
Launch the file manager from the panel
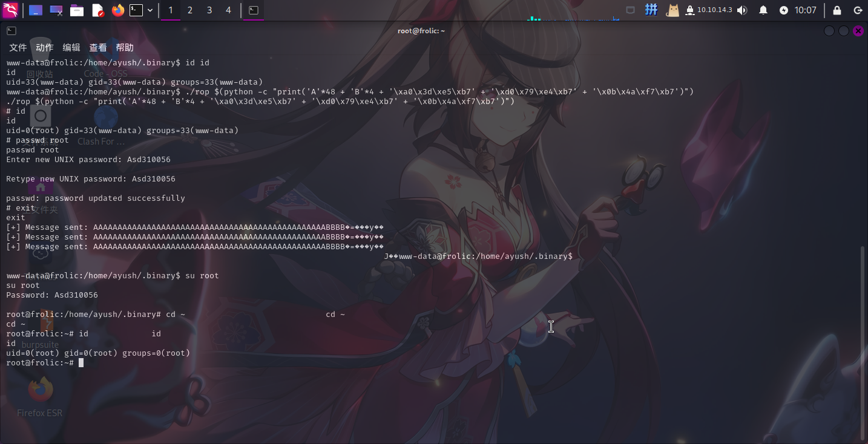(x=77, y=10)
